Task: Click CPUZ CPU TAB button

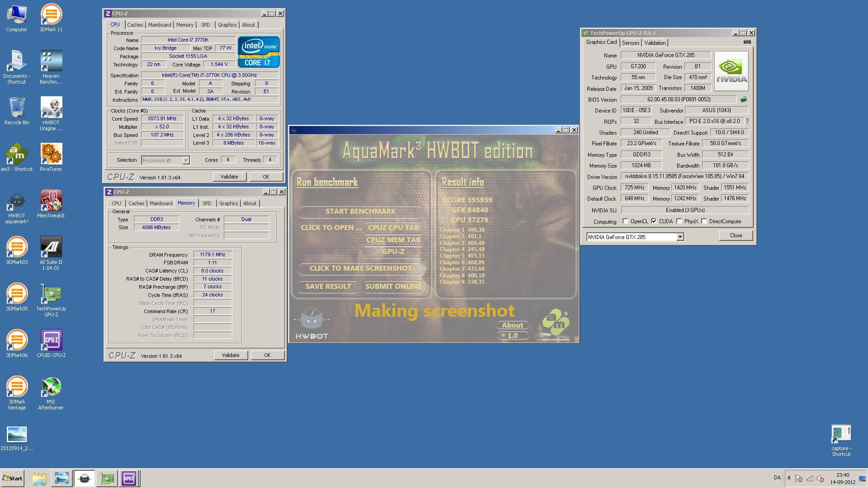Action: 393,228
